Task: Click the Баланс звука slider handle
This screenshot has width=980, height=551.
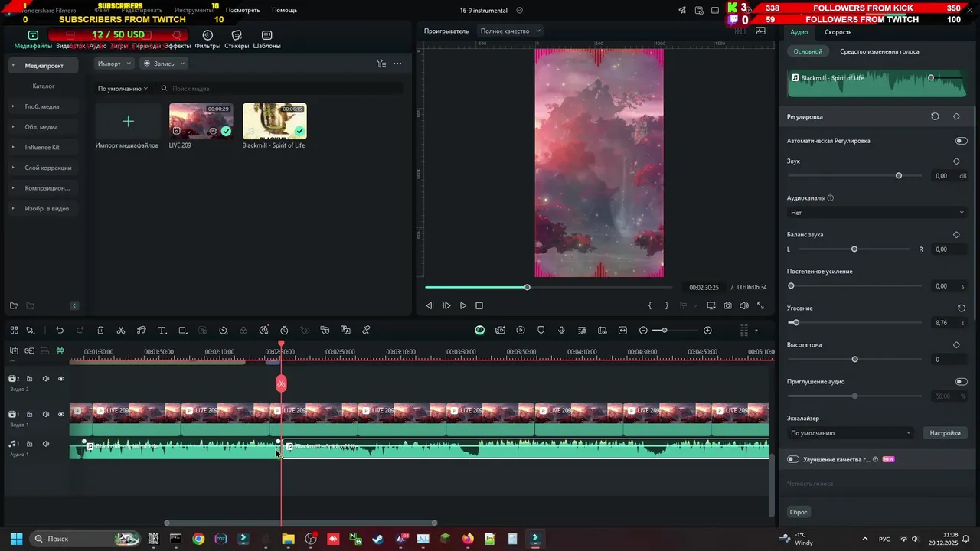Action: (x=854, y=249)
